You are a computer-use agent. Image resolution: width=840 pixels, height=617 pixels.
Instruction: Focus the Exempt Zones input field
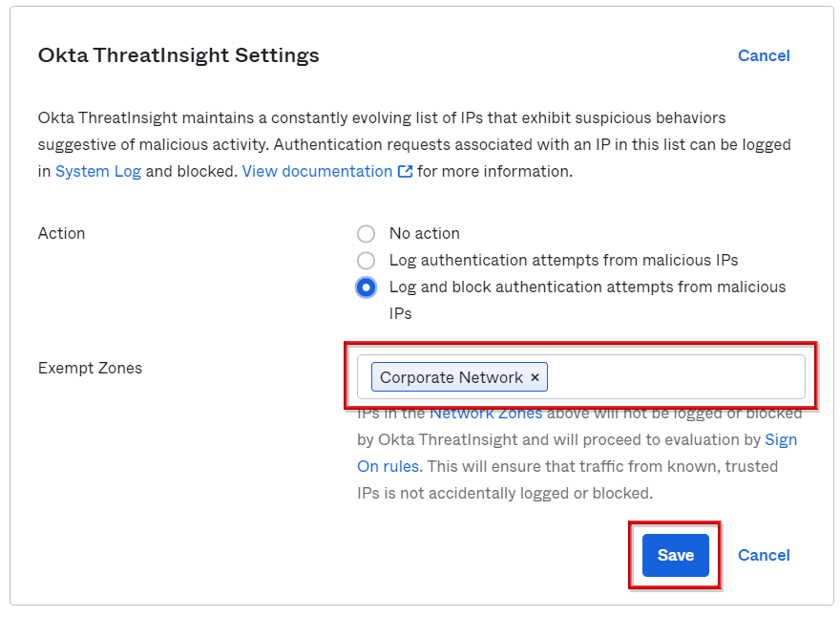tap(580, 377)
